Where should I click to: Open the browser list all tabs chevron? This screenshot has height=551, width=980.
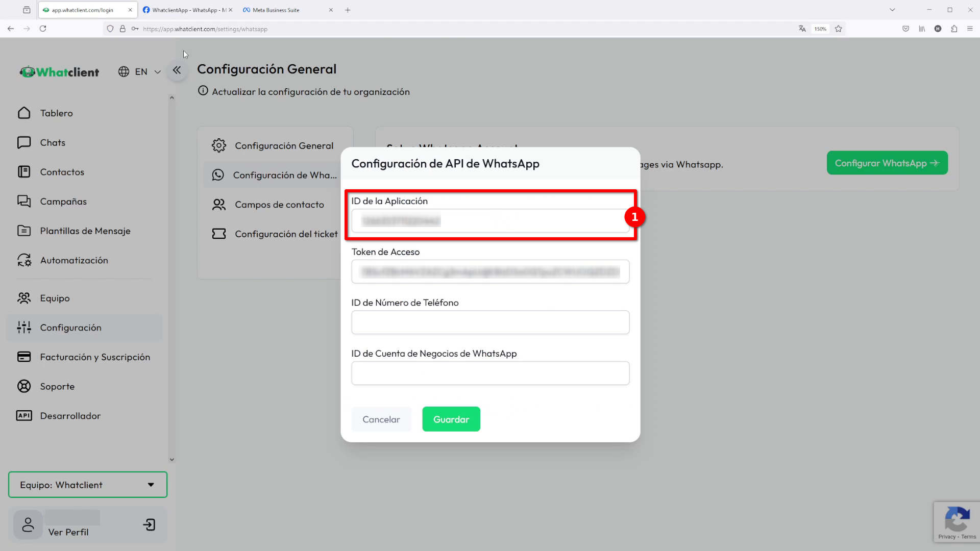tap(892, 10)
